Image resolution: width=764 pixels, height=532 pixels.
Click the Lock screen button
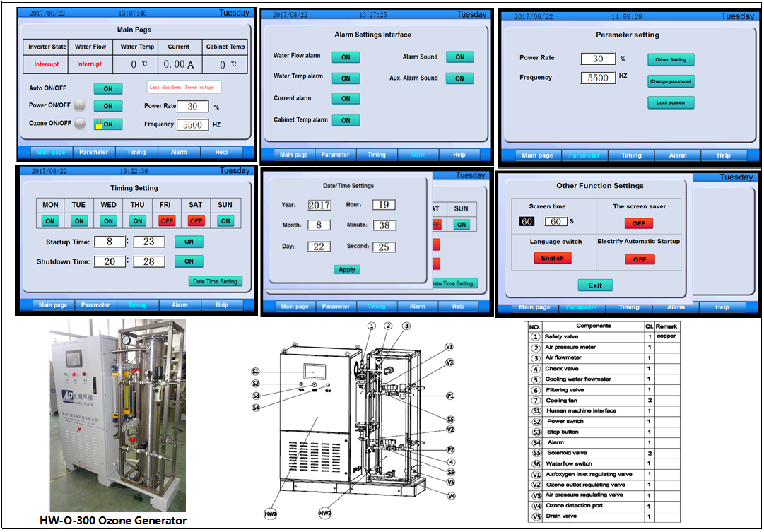click(671, 103)
